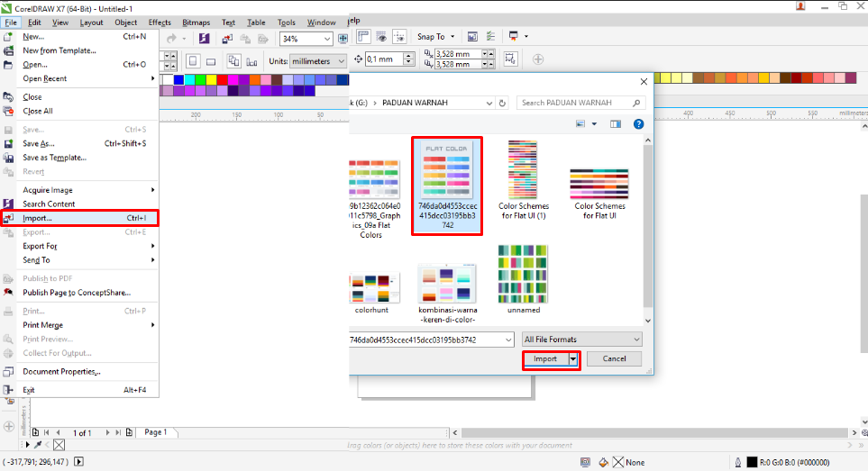868x471 pixels.
Task: Toggle show rulers icon
Action: point(363,37)
